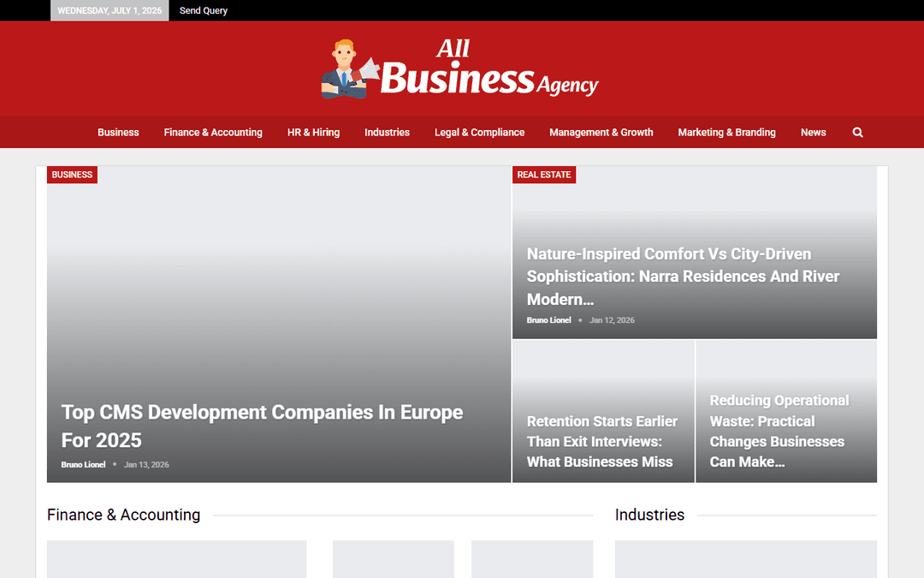Open Retention Starts Earlier article
924x578 pixels.
pyautogui.click(x=602, y=441)
